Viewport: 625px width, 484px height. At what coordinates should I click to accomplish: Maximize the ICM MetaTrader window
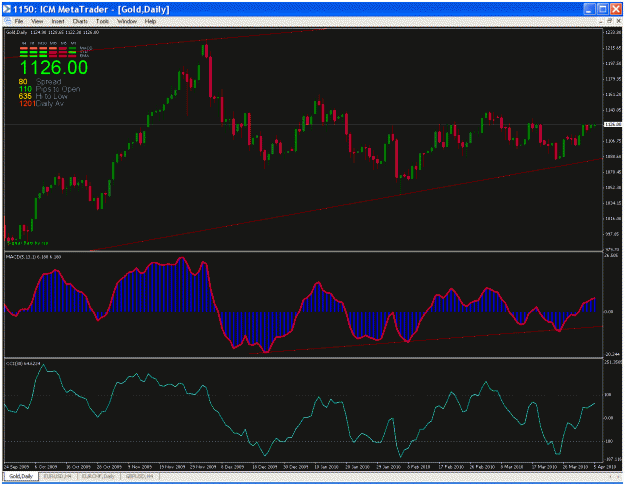[603, 9]
